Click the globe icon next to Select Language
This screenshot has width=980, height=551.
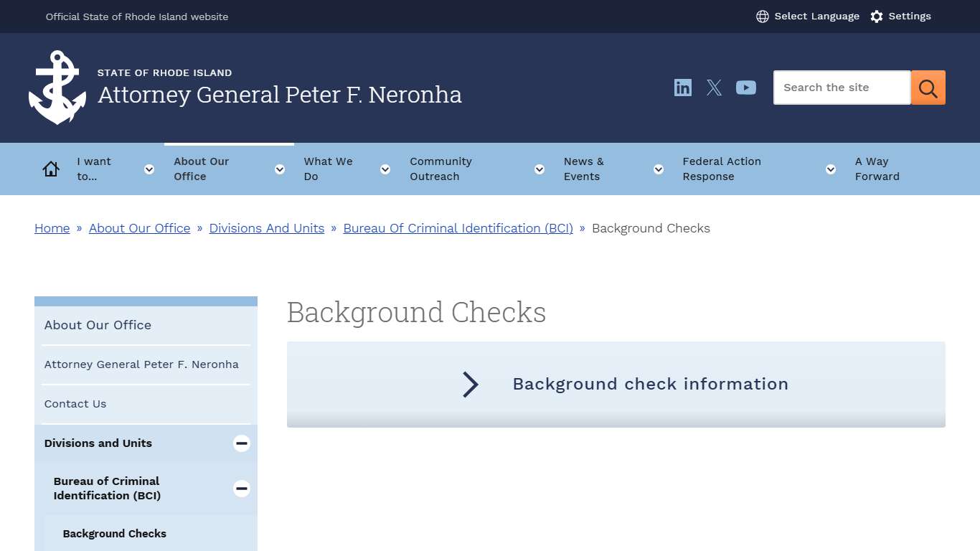tap(761, 16)
